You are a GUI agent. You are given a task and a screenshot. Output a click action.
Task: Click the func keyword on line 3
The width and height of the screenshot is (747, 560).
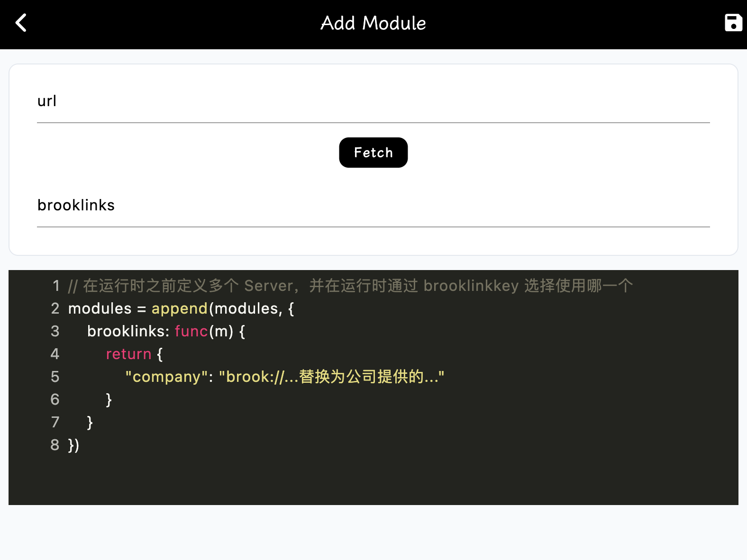pos(191,331)
